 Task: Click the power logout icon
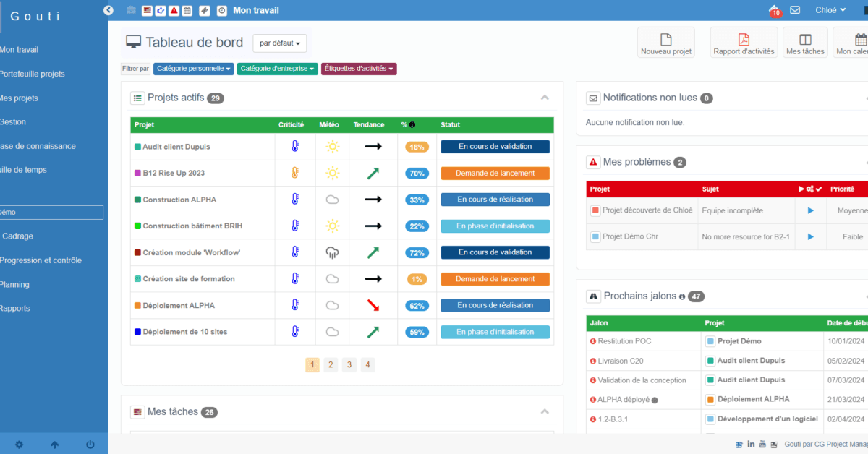click(90, 445)
